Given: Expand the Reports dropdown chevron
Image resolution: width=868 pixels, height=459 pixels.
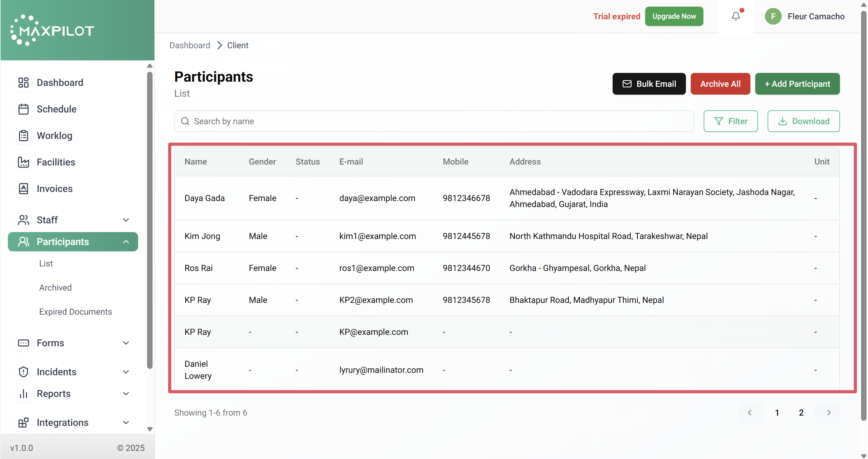Looking at the screenshot, I should [126, 393].
